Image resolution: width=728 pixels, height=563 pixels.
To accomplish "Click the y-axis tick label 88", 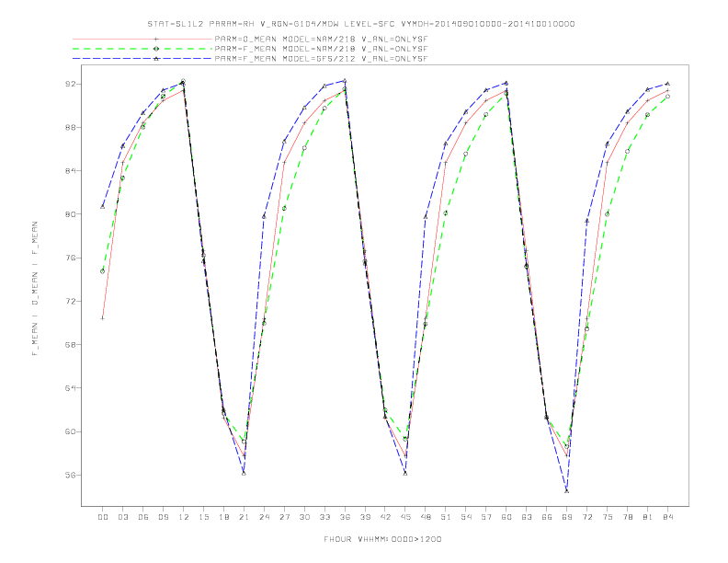I will [x=70, y=127].
